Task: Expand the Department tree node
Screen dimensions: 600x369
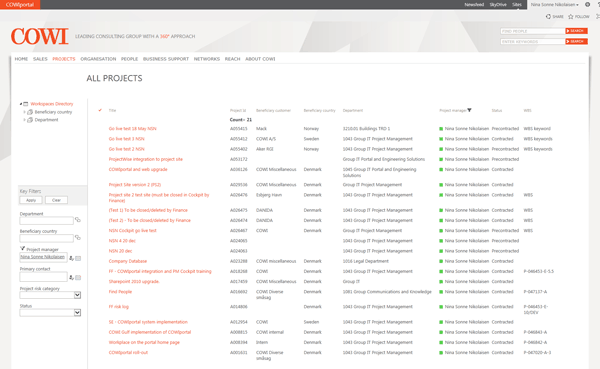Action: 24,120
